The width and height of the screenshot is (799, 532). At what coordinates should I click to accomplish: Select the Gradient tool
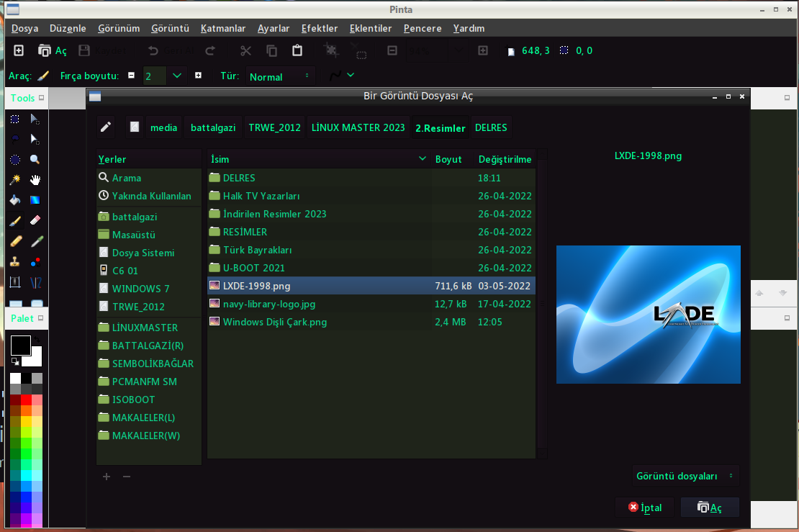point(35,199)
